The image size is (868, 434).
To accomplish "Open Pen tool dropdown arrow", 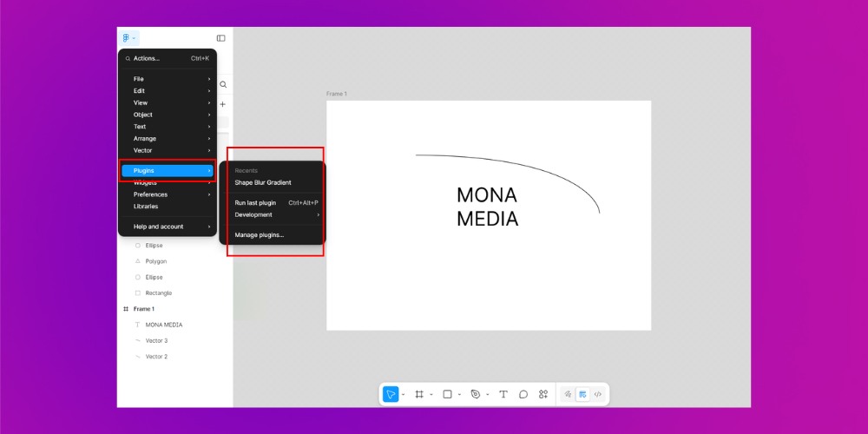I will pos(487,395).
